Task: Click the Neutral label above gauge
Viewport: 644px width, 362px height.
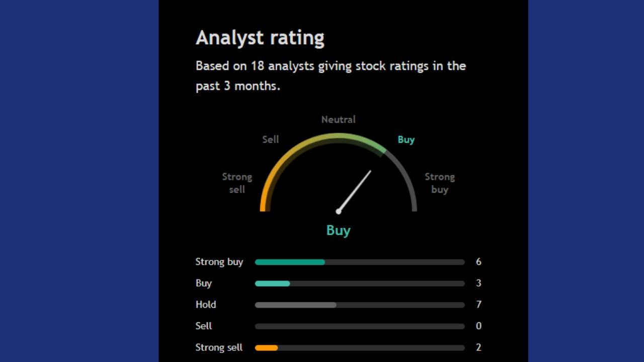Action: click(x=338, y=119)
